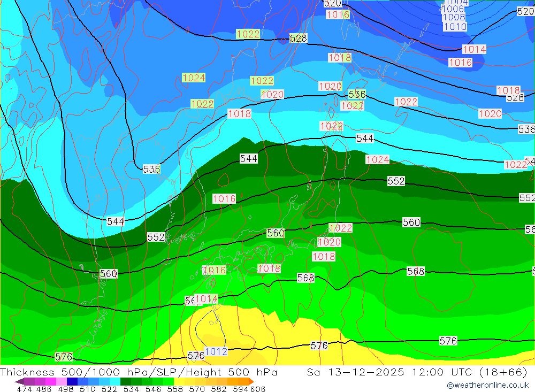Click the '1014' label above the 1012 low

pos(207,299)
